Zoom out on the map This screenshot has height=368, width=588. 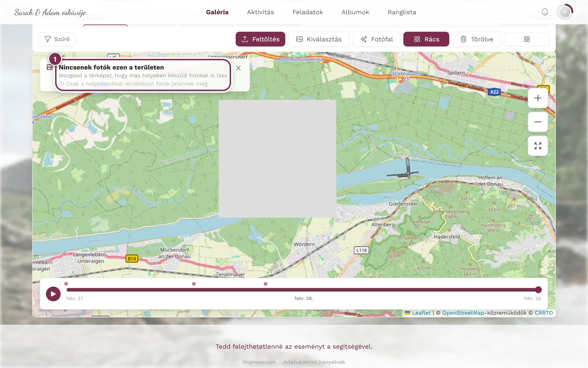[x=538, y=122]
